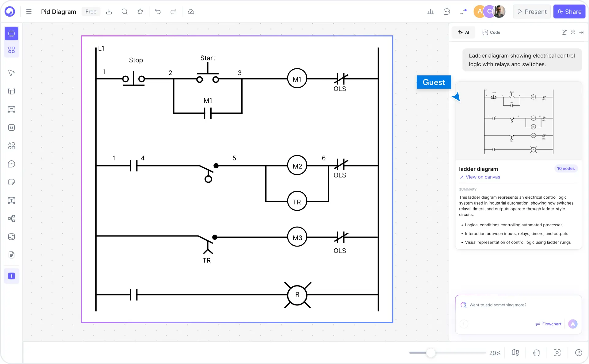Collapse the AI panel with the arrow

[x=582, y=32]
